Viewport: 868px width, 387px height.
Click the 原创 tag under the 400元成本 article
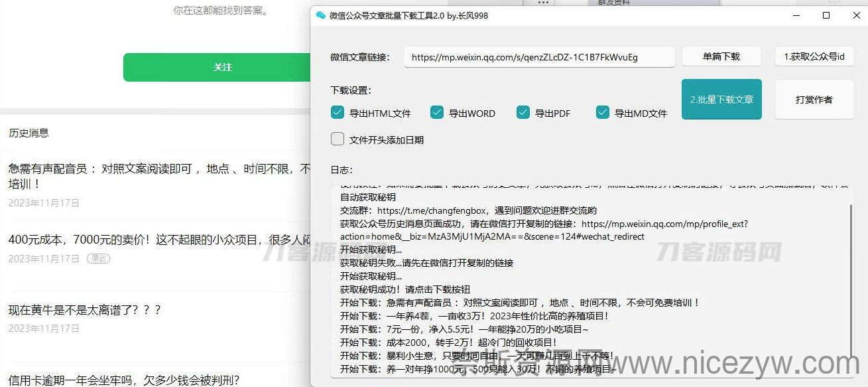coord(98,258)
